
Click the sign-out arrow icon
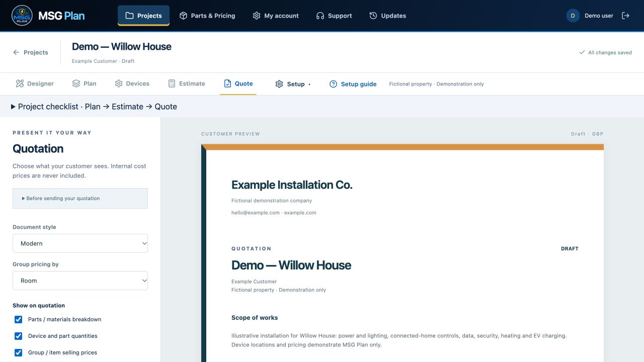(626, 16)
